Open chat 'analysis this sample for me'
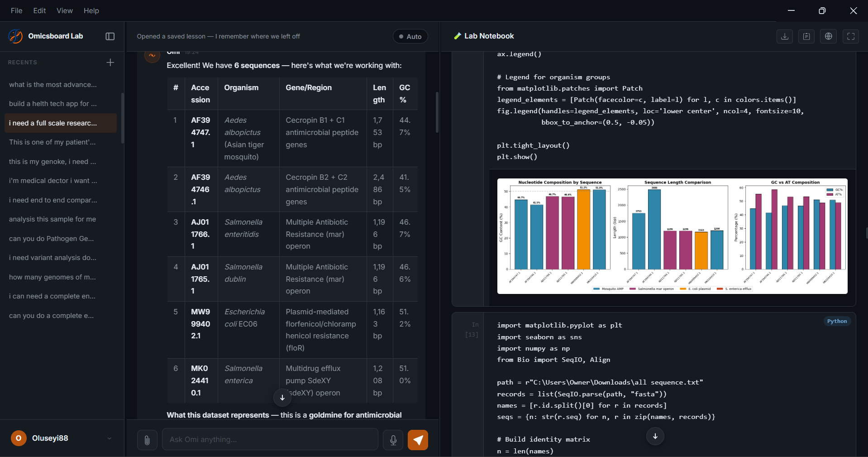Viewport: 868px width, 457px height. click(61, 219)
